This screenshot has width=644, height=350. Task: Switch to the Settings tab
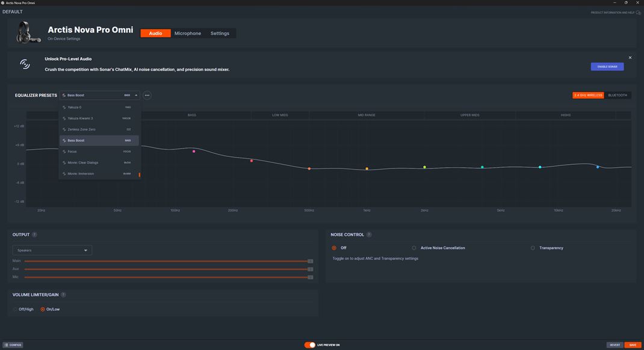(x=220, y=33)
